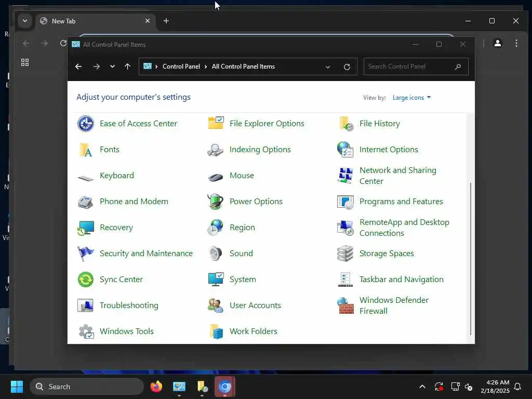Go up one level in Control Panel
This screenshot has width=532, height=399.
pyautogui.click(x=128, y=66)
